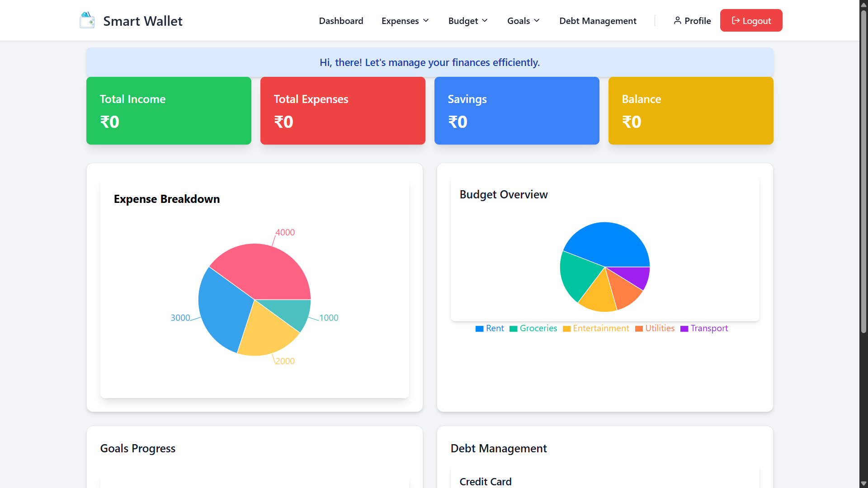Click the Smart Wallet title text

click(142, 21)
